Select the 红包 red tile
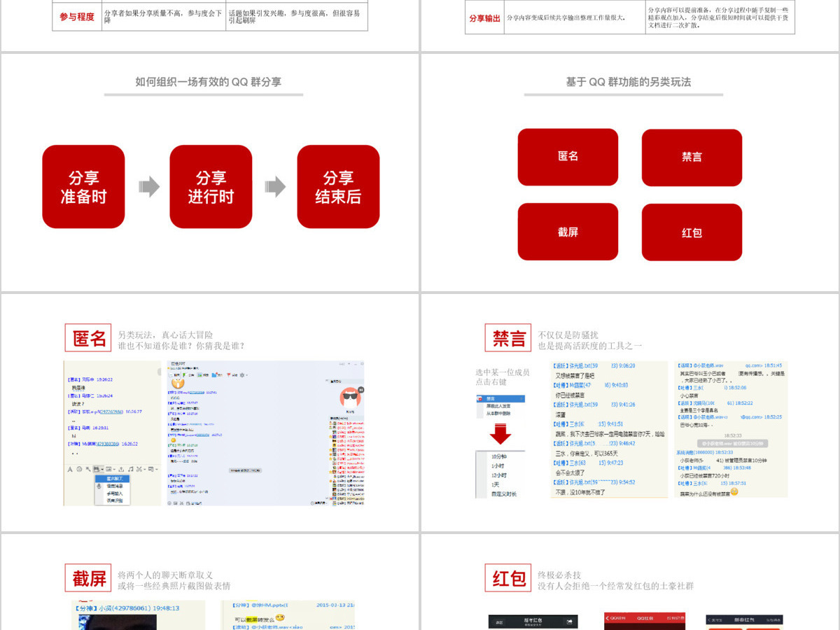The height and width of the screenshot is (630, 840). click(692, 232)
